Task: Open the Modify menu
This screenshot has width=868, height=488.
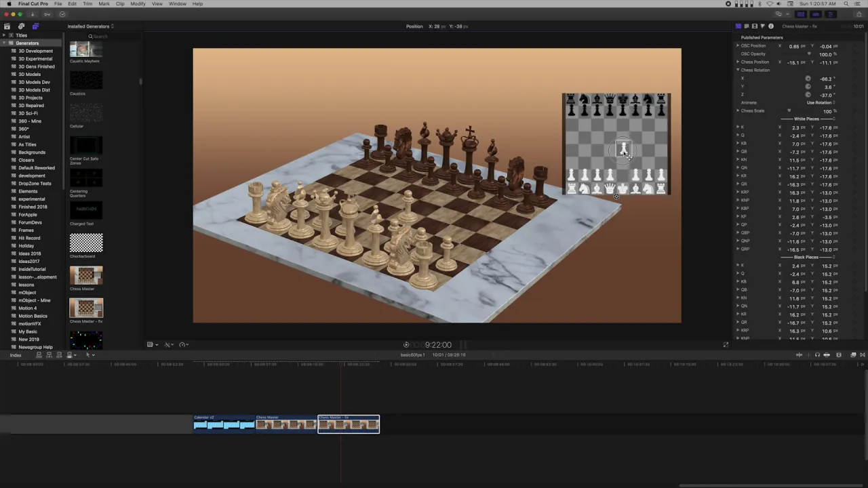Action: click(138, 4)
